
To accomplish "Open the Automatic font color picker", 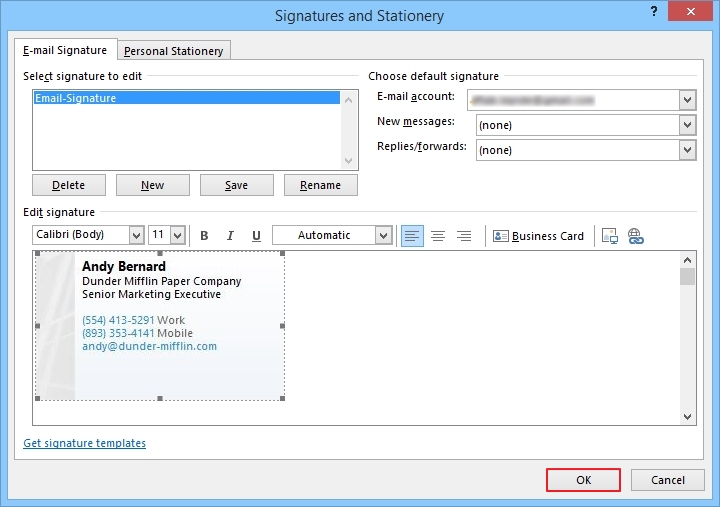I will click(383, 235).
